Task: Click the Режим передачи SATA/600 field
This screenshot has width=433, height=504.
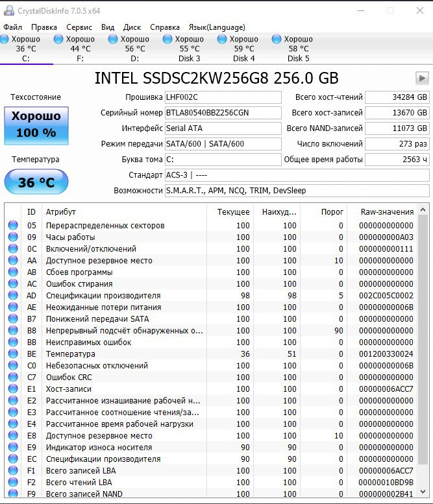Action: click(223, 144)
